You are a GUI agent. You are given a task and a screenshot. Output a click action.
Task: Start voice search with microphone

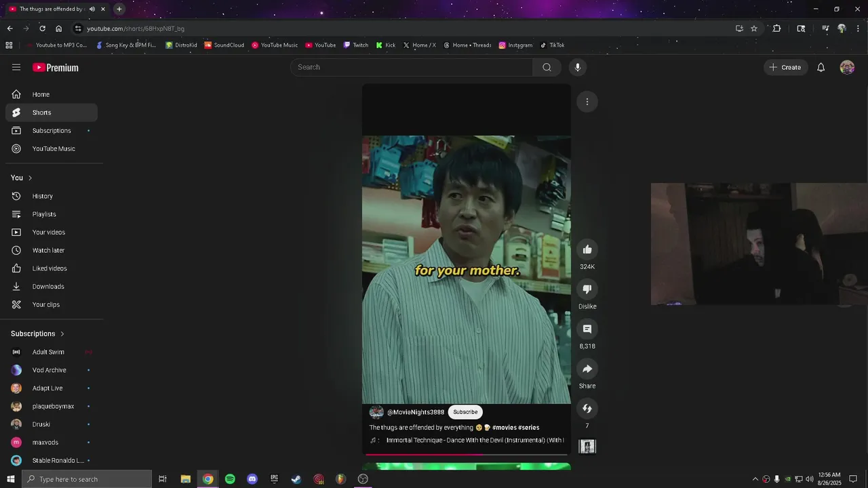click(x=578, y=67)
